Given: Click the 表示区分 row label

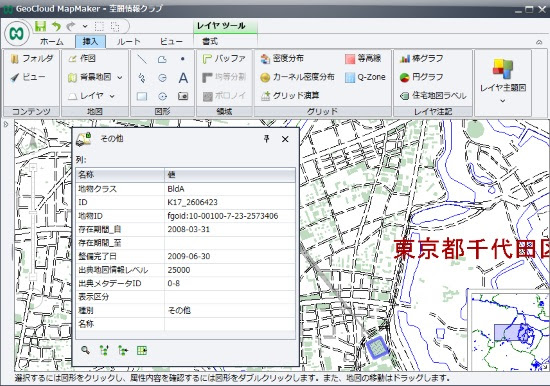Looking at the screenshot, I should click(93, 297).
